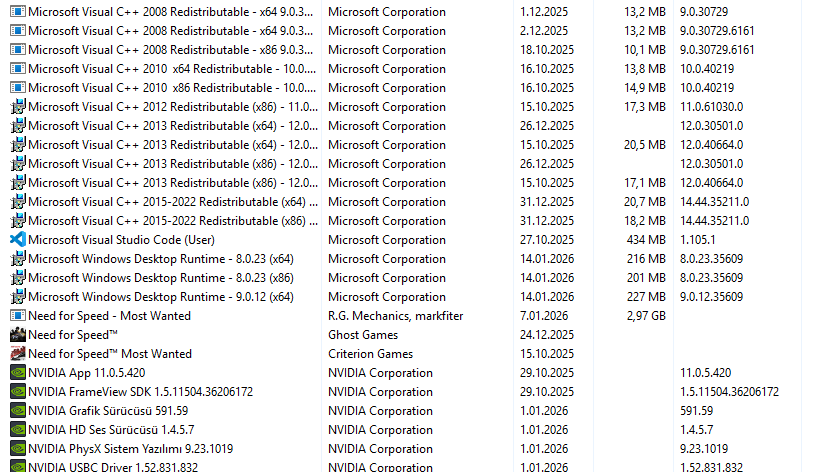Select 'NVIDIA PhysX Sistem Yazılımı 9.23.1019' name

pyautogui.click(x=131, y=449)
